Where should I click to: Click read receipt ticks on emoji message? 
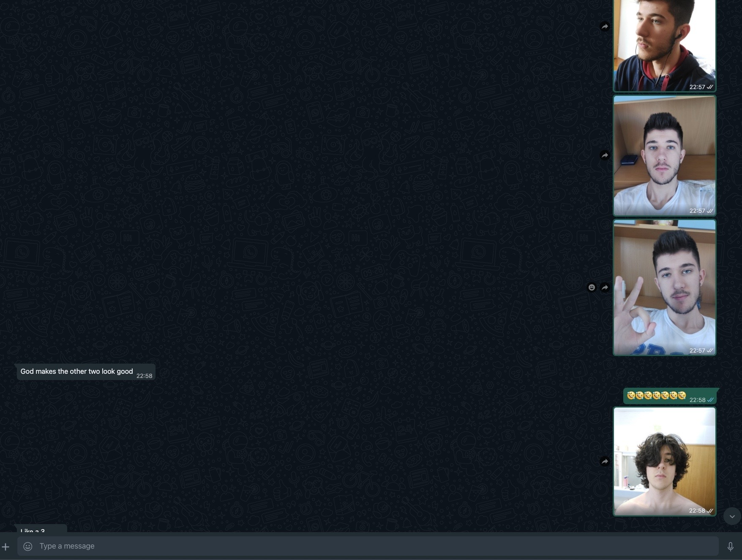click(710, 400)
